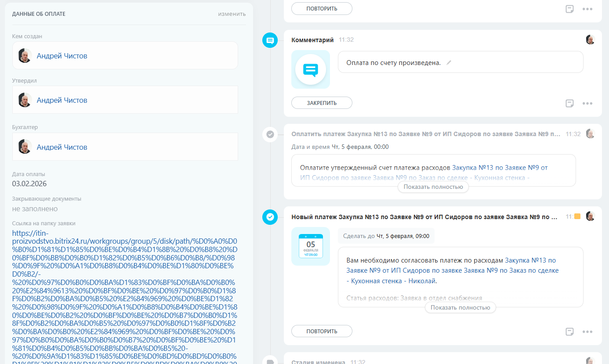Viewport: 609px width, 364px height.
Task: Click the note icon in the Новый платеж card
Action: point(569,332)
